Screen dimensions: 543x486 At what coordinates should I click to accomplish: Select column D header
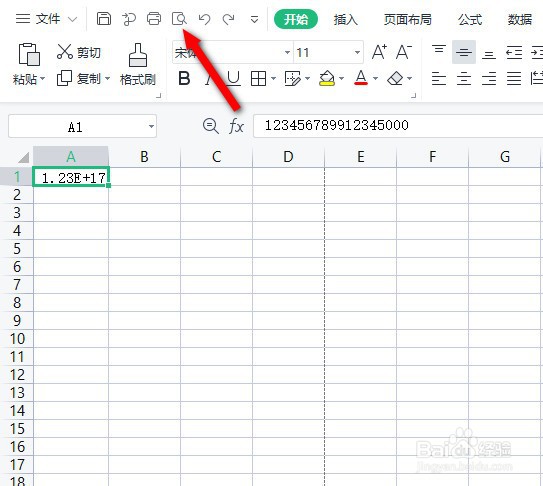point(288,157)
